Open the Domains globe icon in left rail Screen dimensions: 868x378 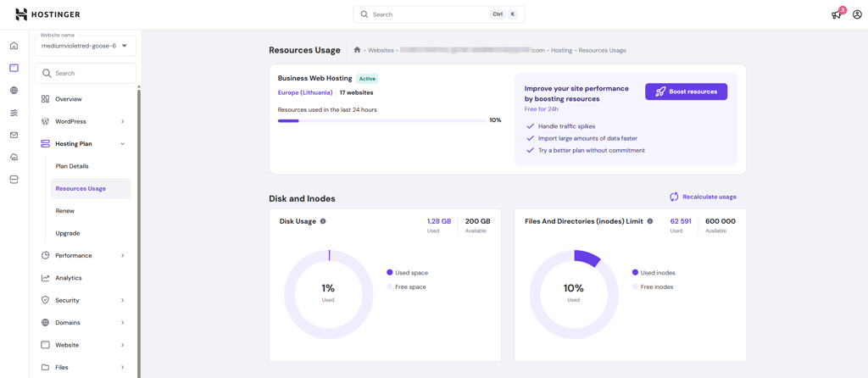(x=14, y=90)
